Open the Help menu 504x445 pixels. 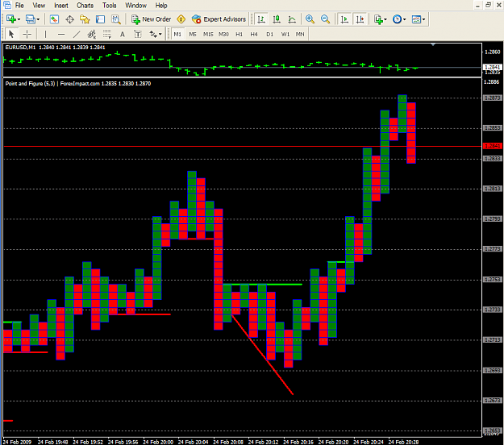(x=161, y=6)
